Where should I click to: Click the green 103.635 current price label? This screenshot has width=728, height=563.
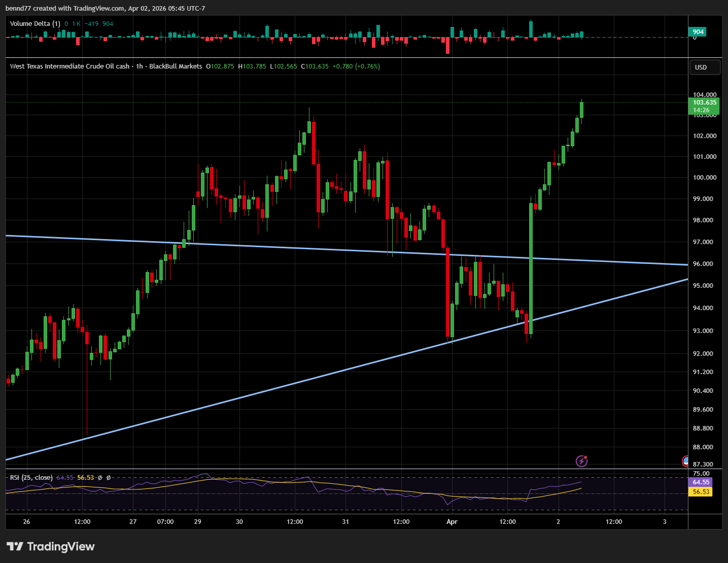tap(705, 103)
